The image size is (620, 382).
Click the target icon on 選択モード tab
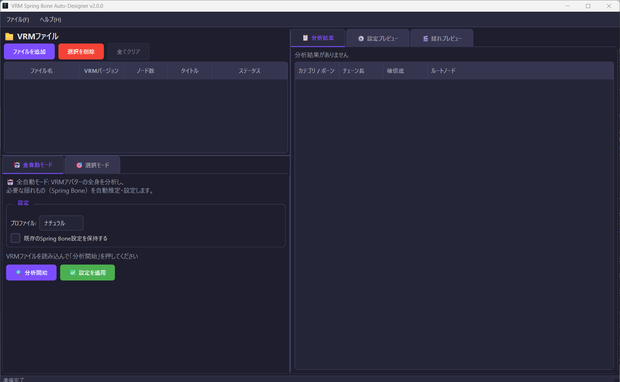[79, 165]
